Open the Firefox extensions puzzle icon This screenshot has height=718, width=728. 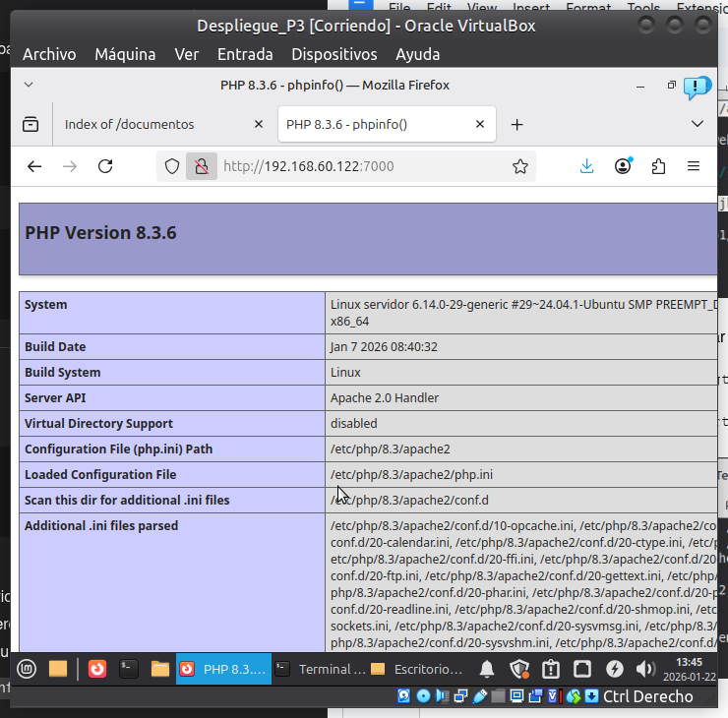[x=658, y=166]
